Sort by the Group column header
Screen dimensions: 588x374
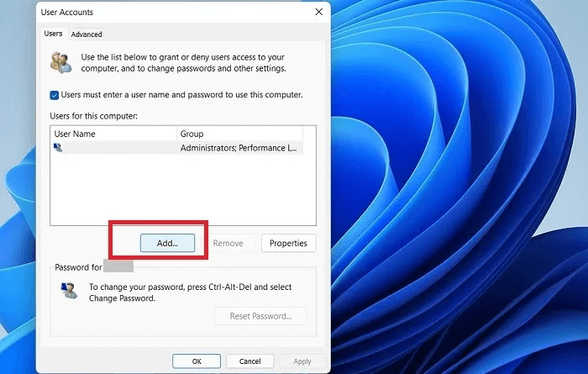(239, 134)
